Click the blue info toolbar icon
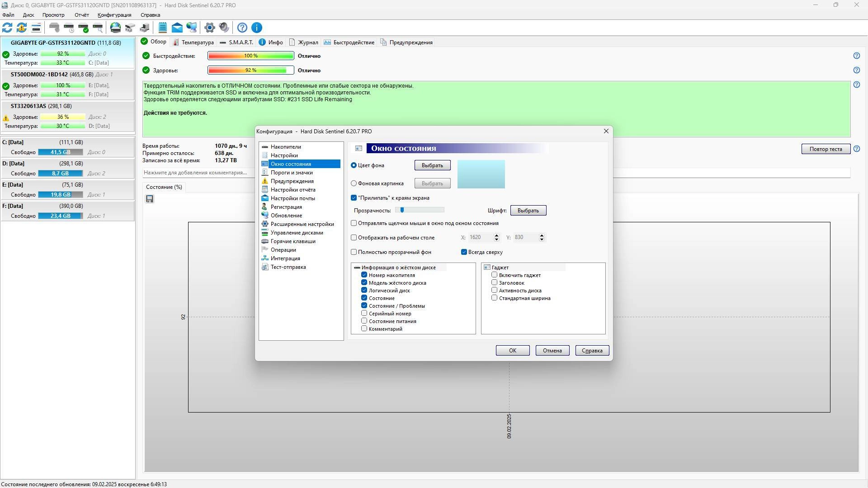 tap(257, 28)
